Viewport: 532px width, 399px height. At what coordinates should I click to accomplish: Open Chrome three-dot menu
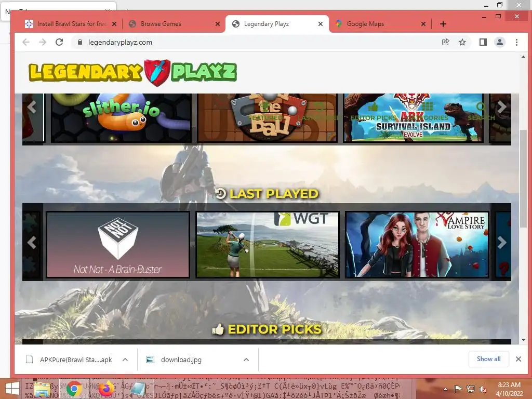point(516,42)
